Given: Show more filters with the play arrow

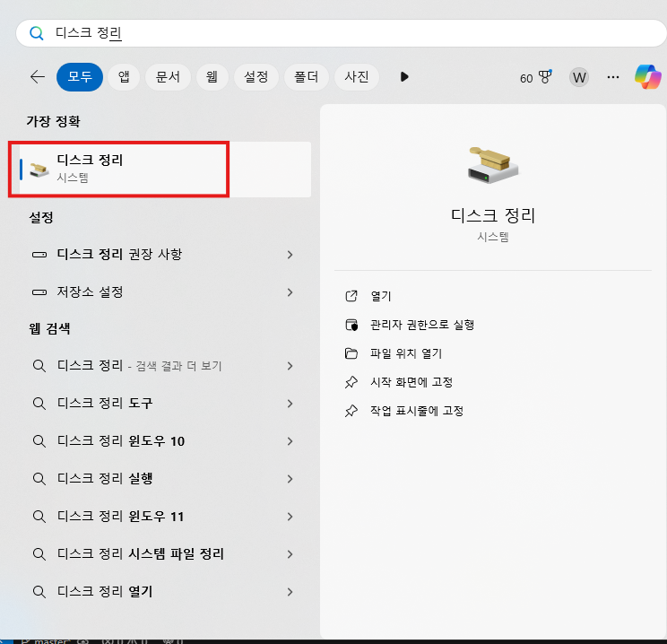Looking at the screenshot, I should 404,77.
